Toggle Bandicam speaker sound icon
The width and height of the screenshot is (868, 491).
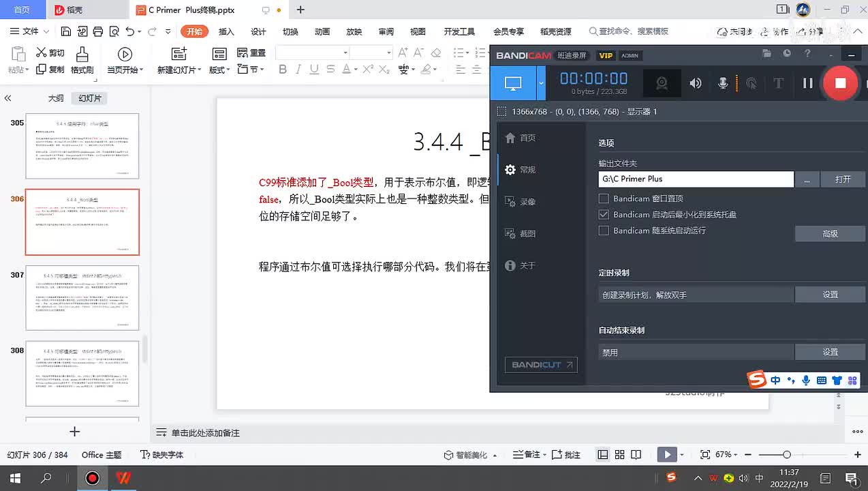696,83
